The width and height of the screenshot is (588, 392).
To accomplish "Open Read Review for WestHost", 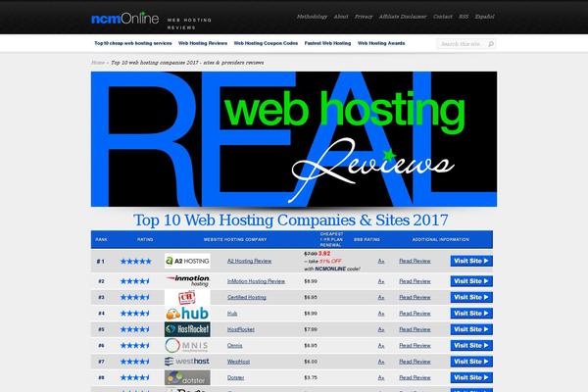I will coord(415,362).
